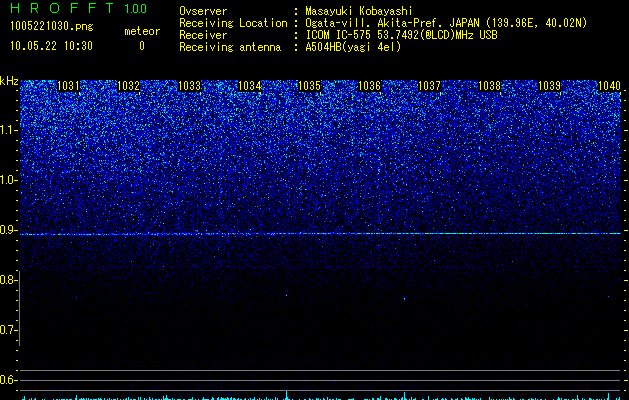
Task: Click the observer name Masayuki Kobayashi
Action: point(359,11)
